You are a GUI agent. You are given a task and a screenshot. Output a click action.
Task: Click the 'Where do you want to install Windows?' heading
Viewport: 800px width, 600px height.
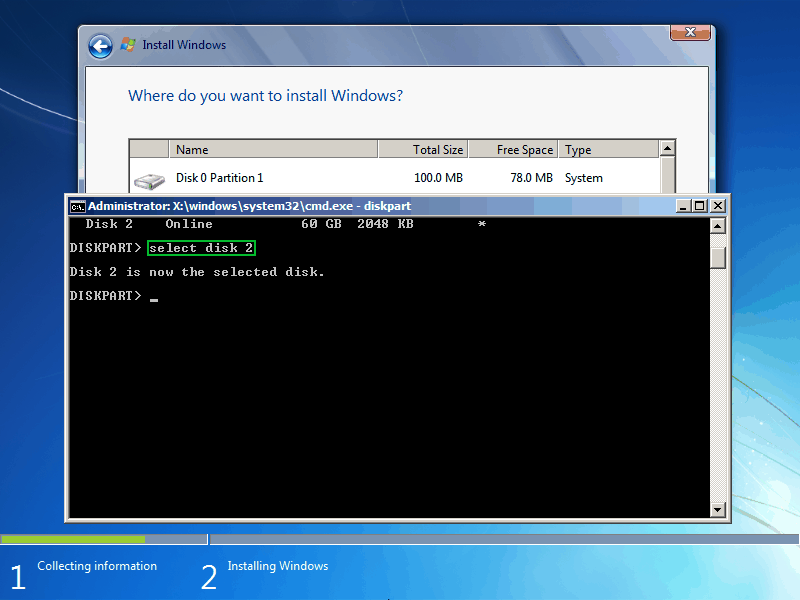coord(265,95)
